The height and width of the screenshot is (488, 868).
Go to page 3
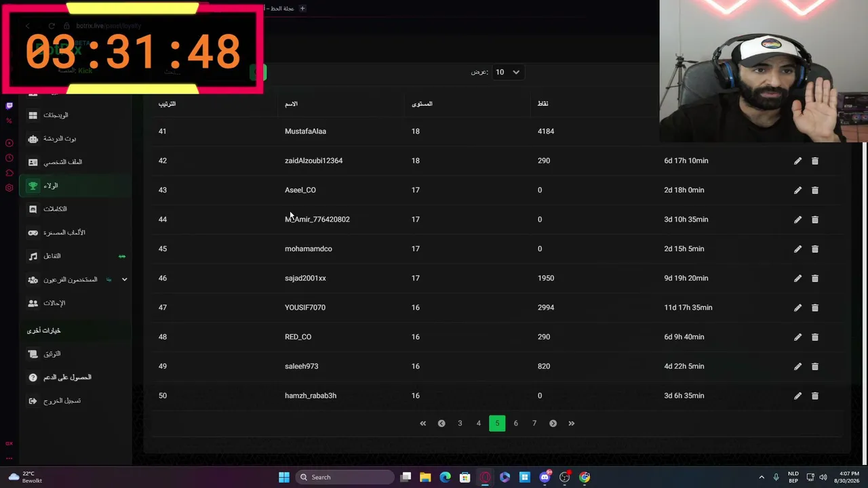coord(460,423)
